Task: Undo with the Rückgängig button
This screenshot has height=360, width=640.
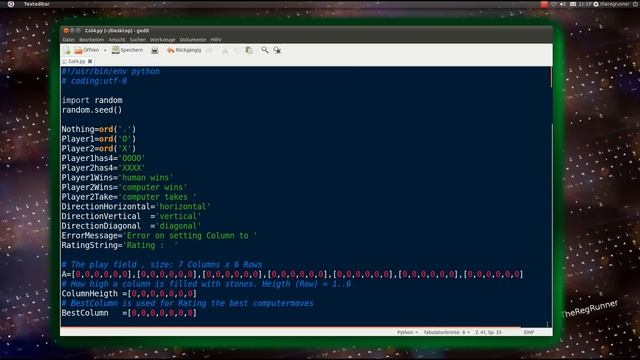Action: pos(184,50)
